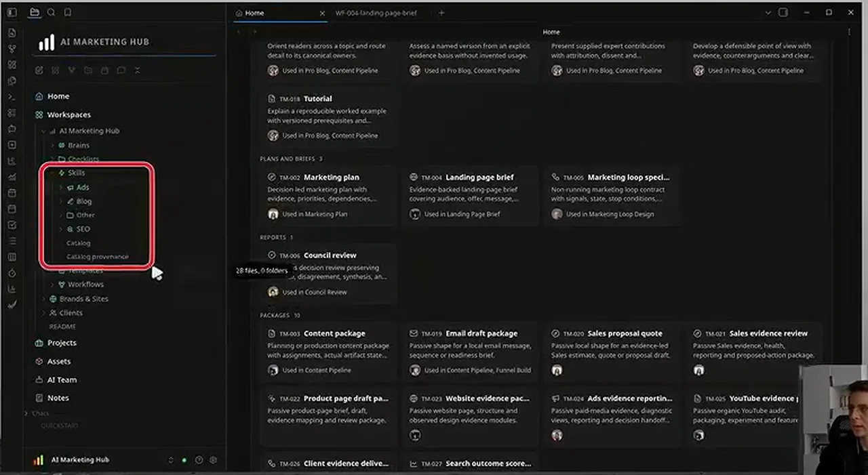Open settings gear icon at sidebar bottom

(x=213, y=460)
